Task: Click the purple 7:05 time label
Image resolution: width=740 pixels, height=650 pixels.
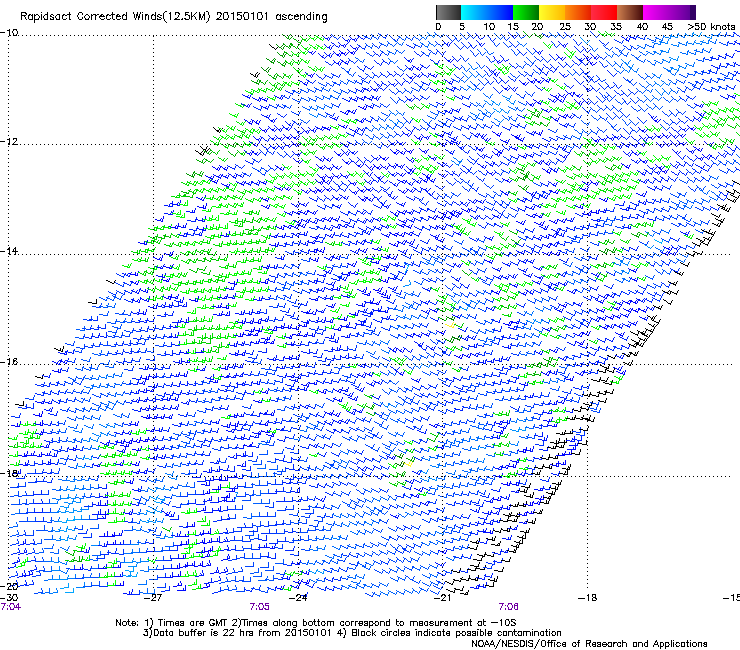Action: tap(260, 607)
